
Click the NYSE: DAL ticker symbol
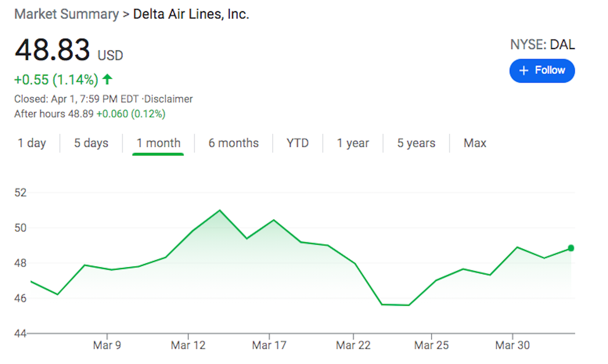pos(542,44)
